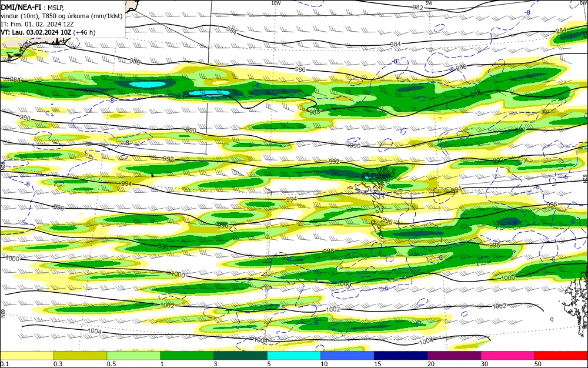This screenshot has height=368, width=588.
Task: Click the "10W" longitude label
Action: pos(276,2)
